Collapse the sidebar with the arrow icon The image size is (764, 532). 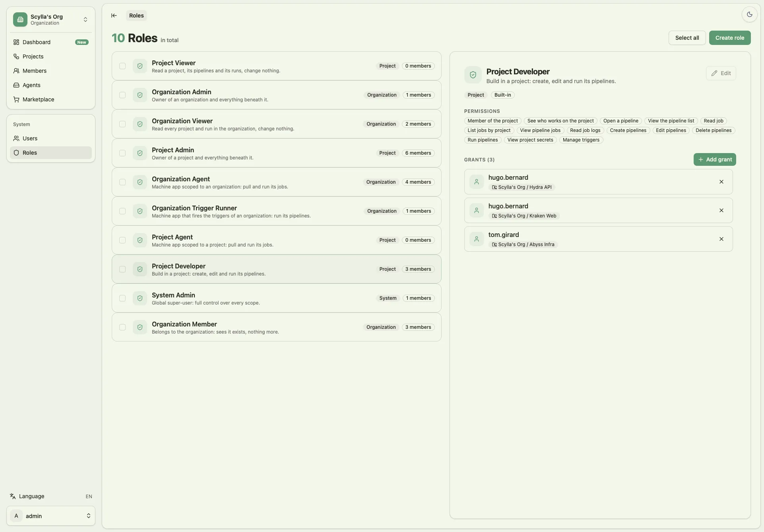coord(114,16)
